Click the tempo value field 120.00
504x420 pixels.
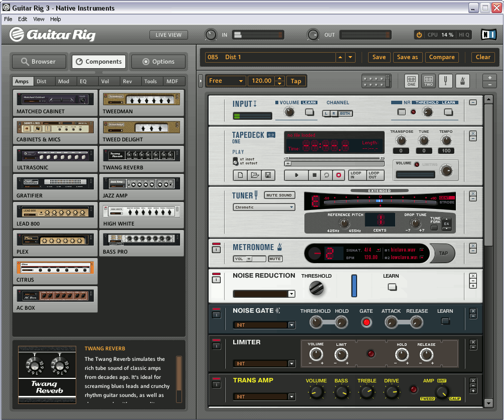[x=262, y=81]
